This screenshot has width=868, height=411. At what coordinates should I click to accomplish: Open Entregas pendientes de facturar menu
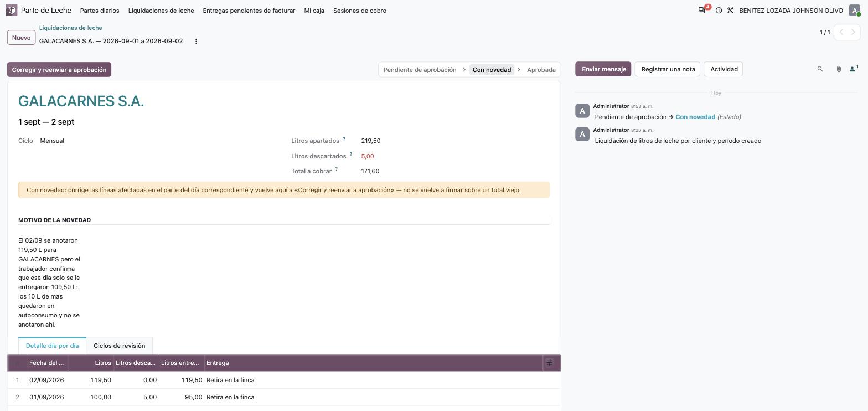[249, 11]
